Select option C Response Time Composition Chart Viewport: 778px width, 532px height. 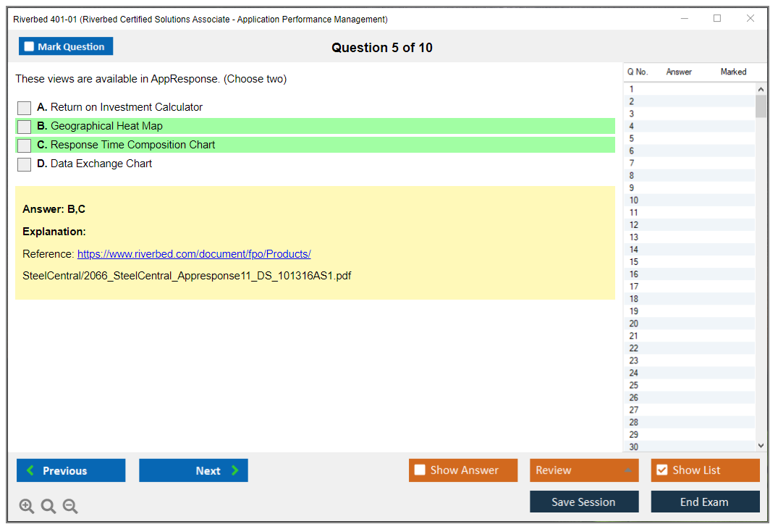coord(25,145)
